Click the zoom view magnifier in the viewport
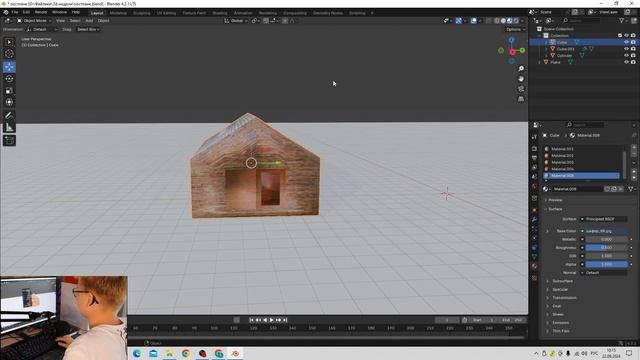This screenshot has width=640, height=360. coord(521,69)
